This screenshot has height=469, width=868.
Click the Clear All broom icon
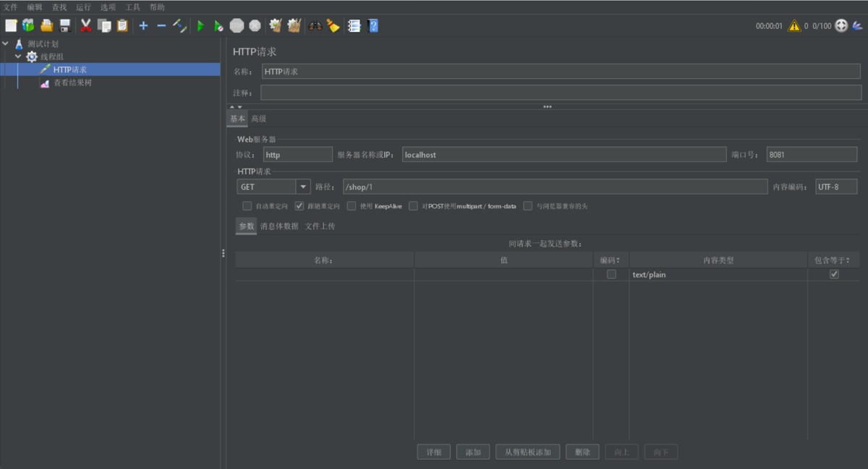pos(333,26)
